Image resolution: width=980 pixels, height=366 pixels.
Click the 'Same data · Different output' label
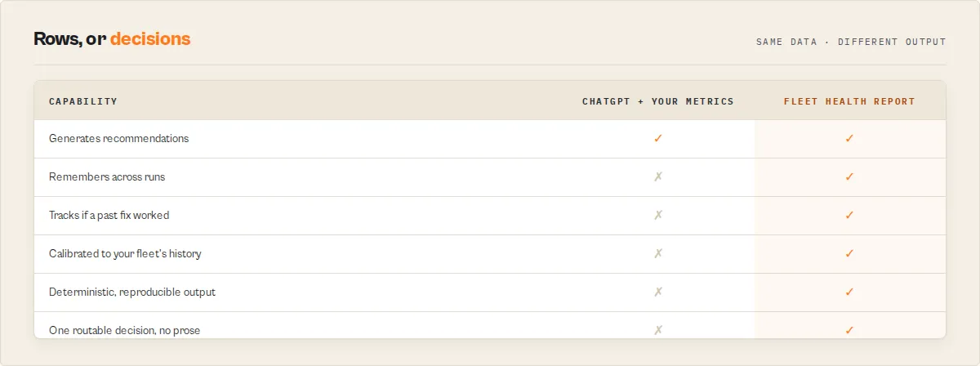pos(851,42)
